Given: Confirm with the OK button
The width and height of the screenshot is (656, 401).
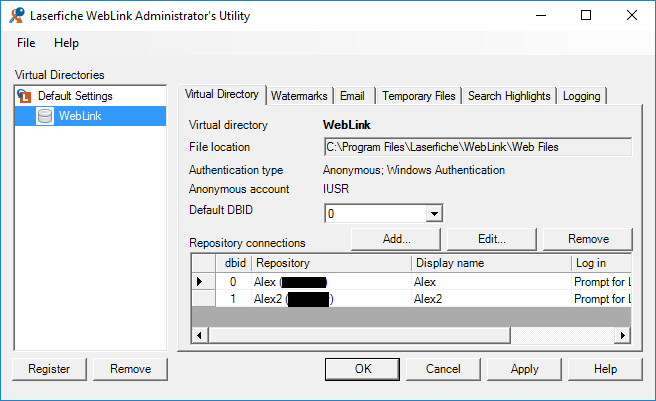Looking at the screenshot, I should [362, 369].
